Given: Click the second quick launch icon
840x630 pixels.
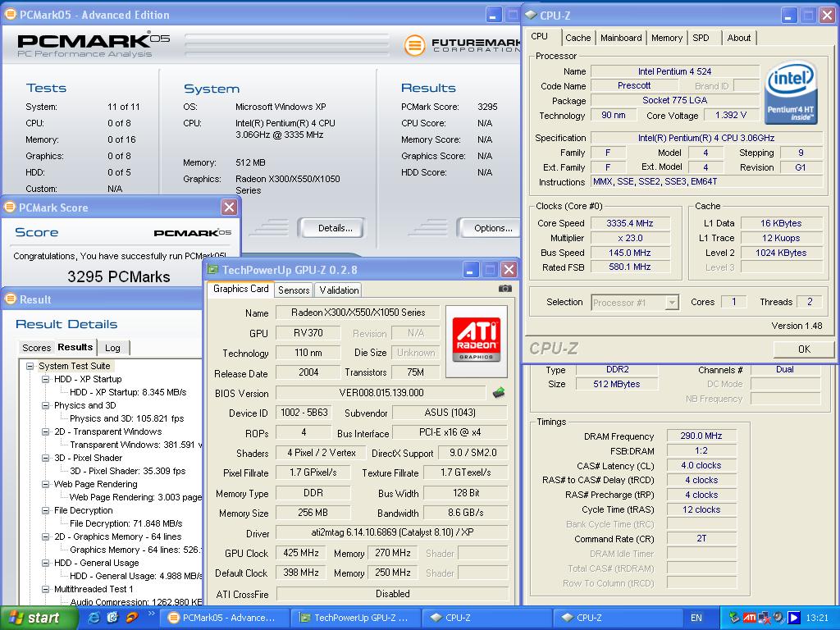Looking at the screenshot, I should click(x=112, y=617).
